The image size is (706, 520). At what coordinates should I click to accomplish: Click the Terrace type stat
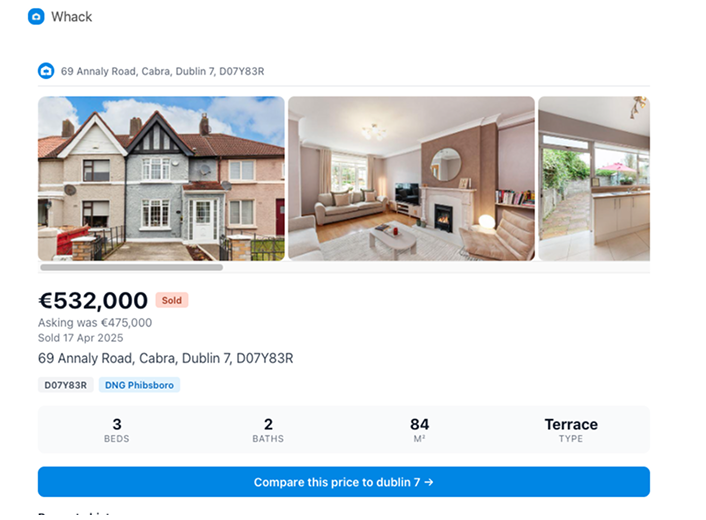(571, 430)
